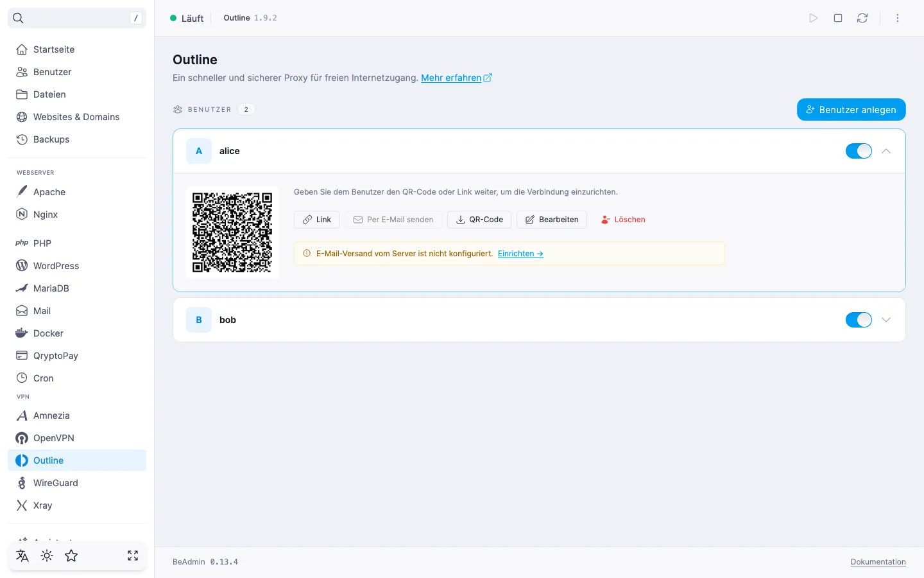
Task: Click the Mail envelope icon
Action: (x=22, y=311)
